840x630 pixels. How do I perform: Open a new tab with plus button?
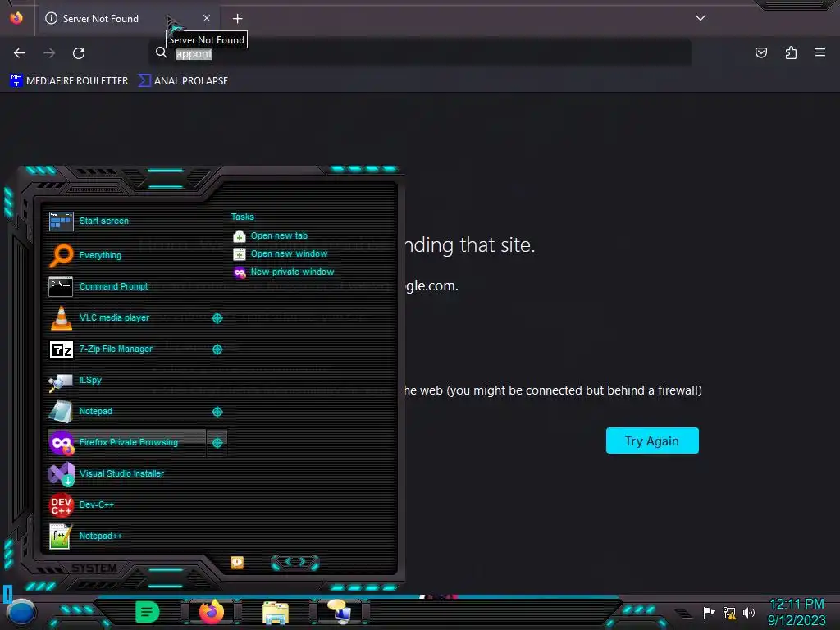237,19
